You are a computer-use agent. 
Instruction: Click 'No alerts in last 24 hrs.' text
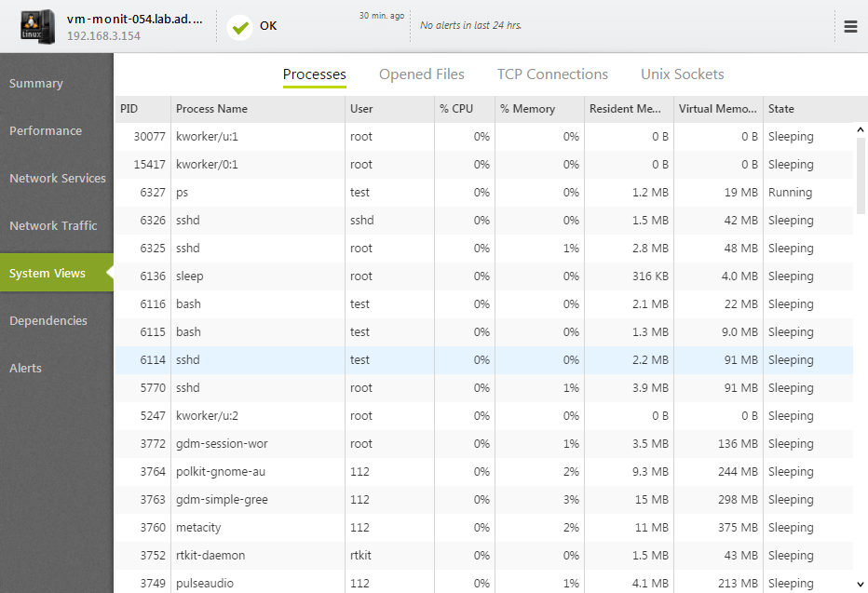click(470, 25)
